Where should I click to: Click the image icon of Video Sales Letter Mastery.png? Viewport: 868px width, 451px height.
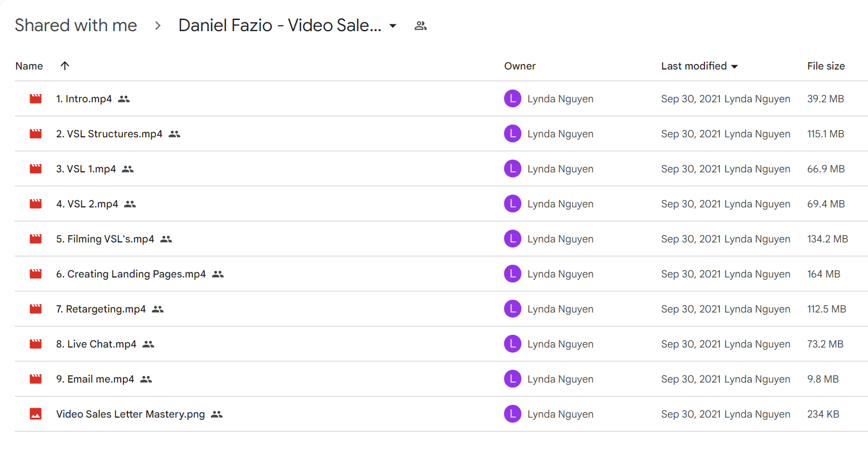pos(36,414)
